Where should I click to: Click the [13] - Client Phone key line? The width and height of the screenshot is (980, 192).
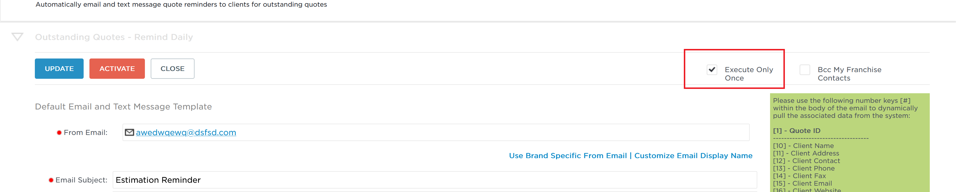coord(803,169)
